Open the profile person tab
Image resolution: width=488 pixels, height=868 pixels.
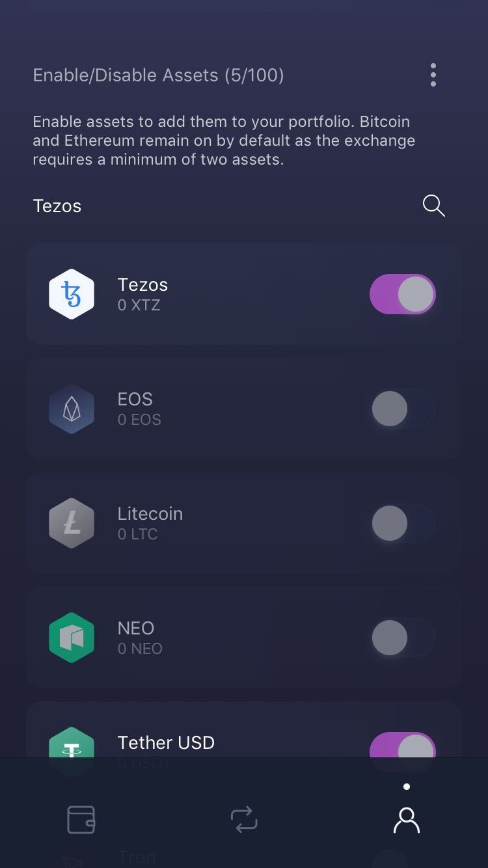pos(407,819)
